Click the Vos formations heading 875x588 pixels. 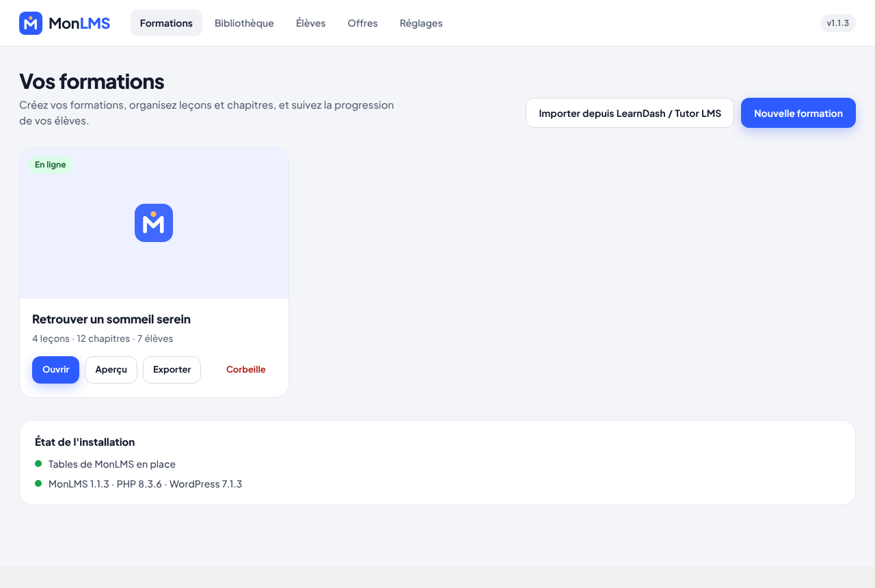[92, 81]
